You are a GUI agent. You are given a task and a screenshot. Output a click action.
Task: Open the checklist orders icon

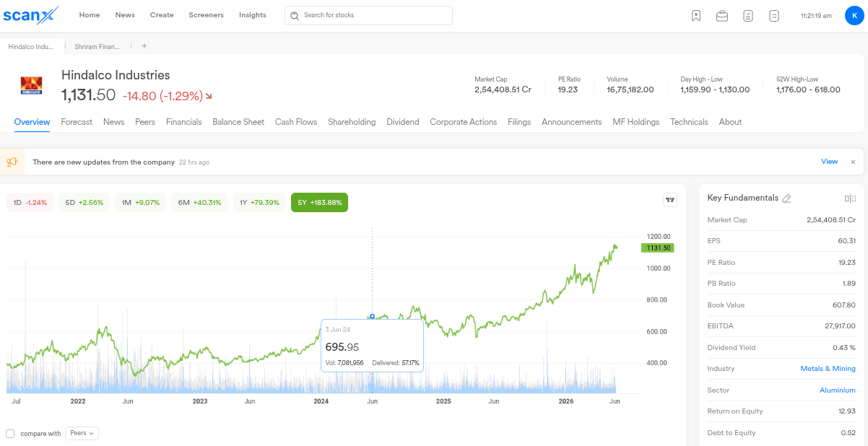point(748,15)
